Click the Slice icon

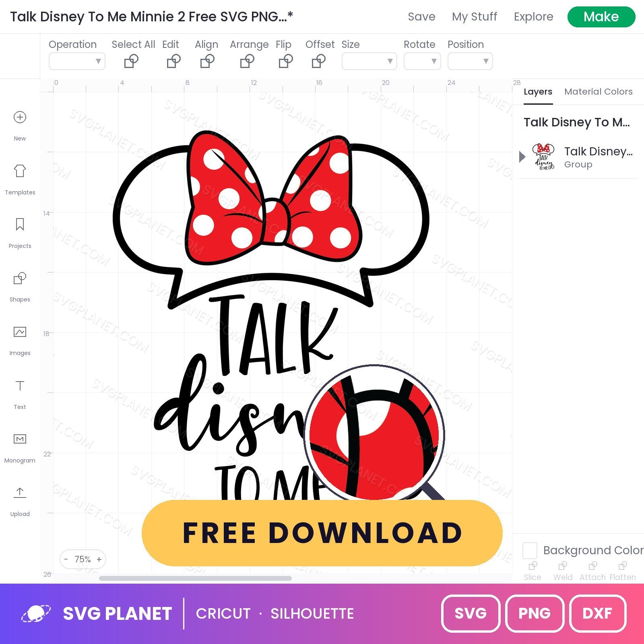click(x=533, y=566)
